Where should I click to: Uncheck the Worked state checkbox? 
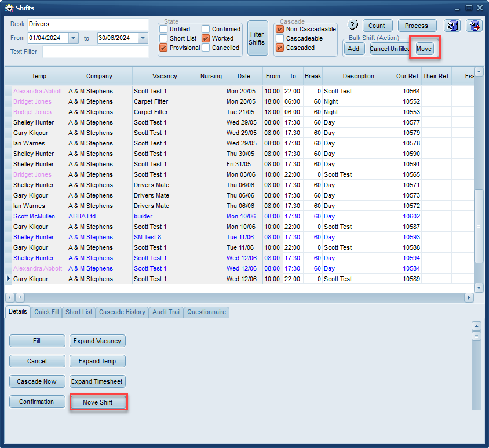point(206,38)
